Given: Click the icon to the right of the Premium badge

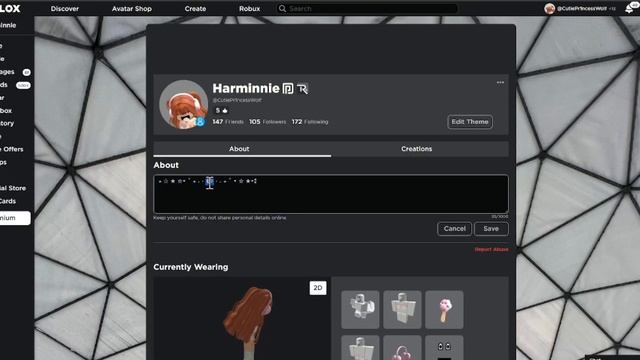Looking at the screenshot, I should coord(302,89).
